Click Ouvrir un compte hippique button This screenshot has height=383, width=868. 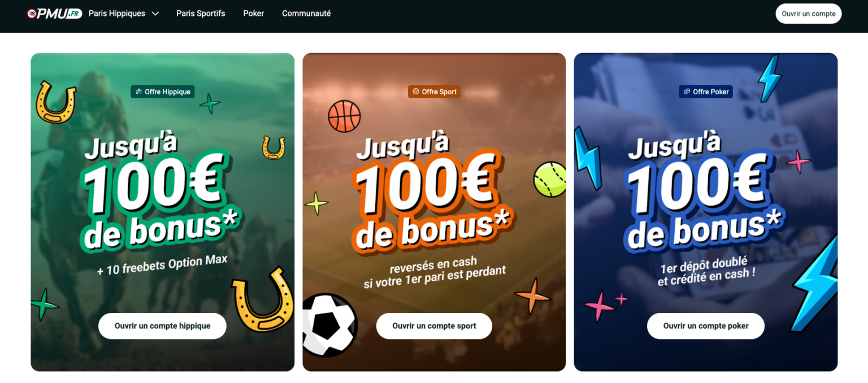coord(162,326)
